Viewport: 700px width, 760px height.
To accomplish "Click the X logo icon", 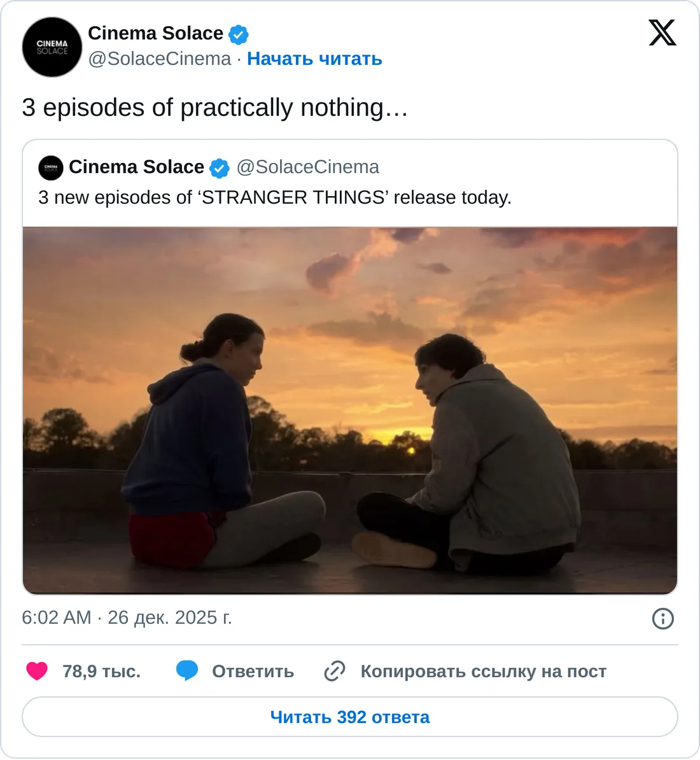I will click(x=662, y=32).
